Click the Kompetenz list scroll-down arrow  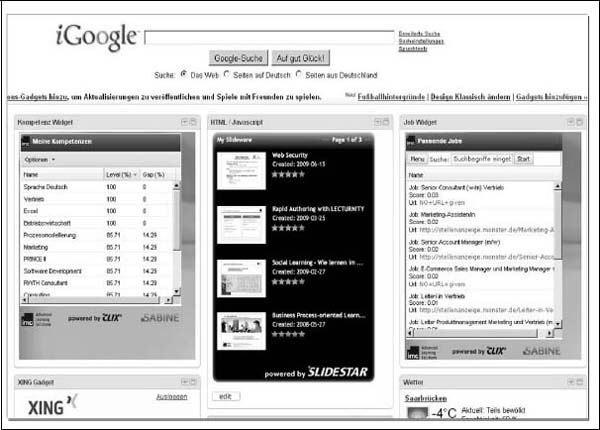click(x=176, y=292)
